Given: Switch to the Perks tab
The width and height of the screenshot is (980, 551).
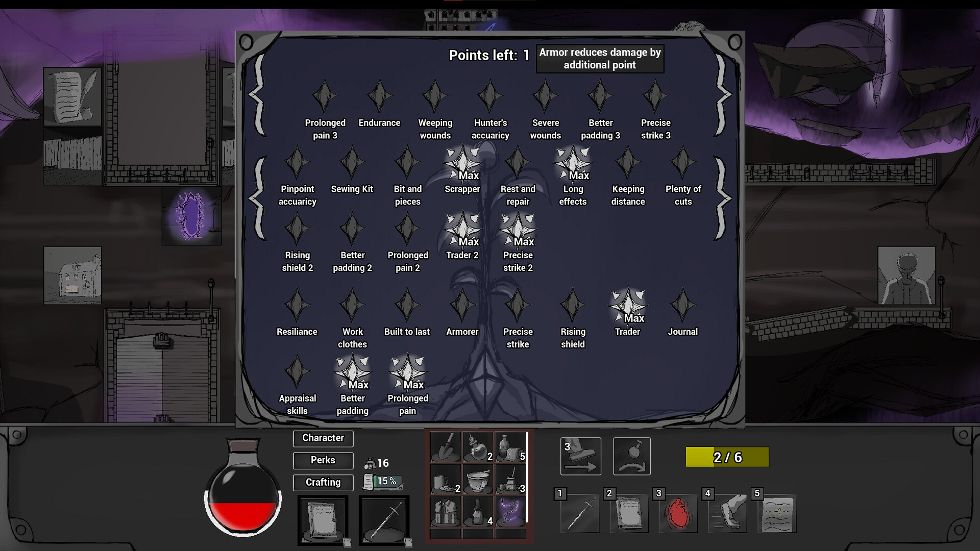Looking at the screenshot, I should 323,461.
